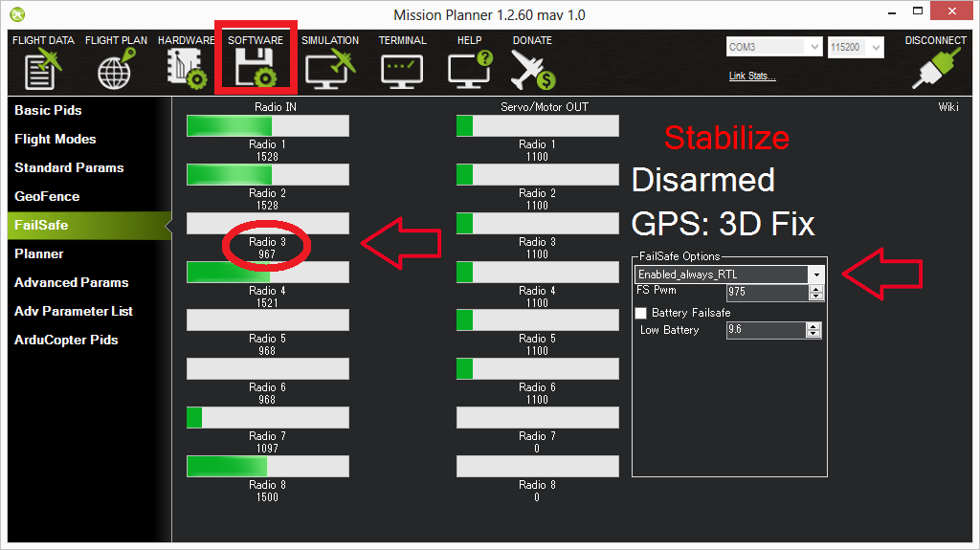980x550 pixels.
Task: Click the Low Battery label
Action: click(669, 330)
